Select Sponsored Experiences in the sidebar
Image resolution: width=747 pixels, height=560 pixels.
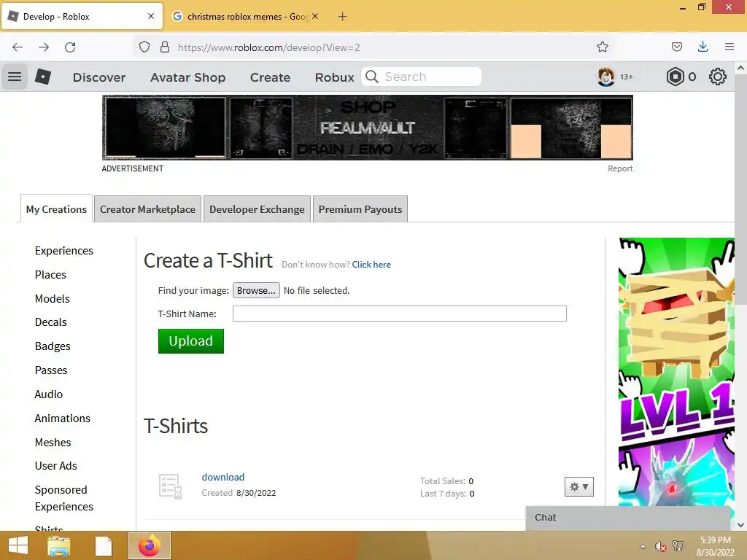(64, 498)
